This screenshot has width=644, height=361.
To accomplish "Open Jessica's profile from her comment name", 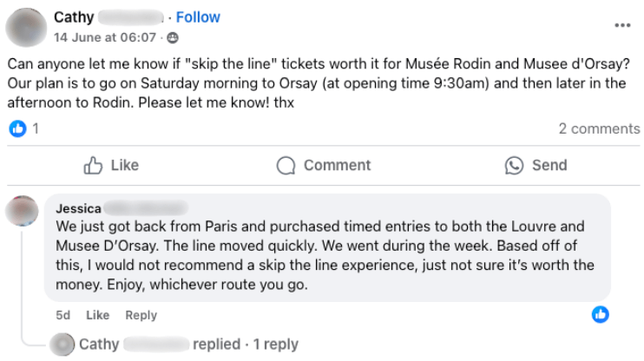I will pyautogui.click(x=78, y=208).
